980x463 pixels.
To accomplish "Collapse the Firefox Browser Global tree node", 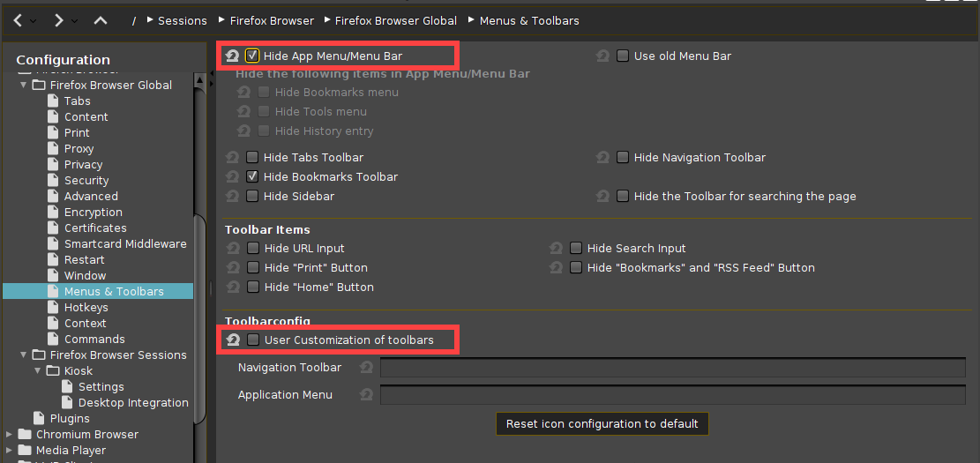I will point(24,86).
